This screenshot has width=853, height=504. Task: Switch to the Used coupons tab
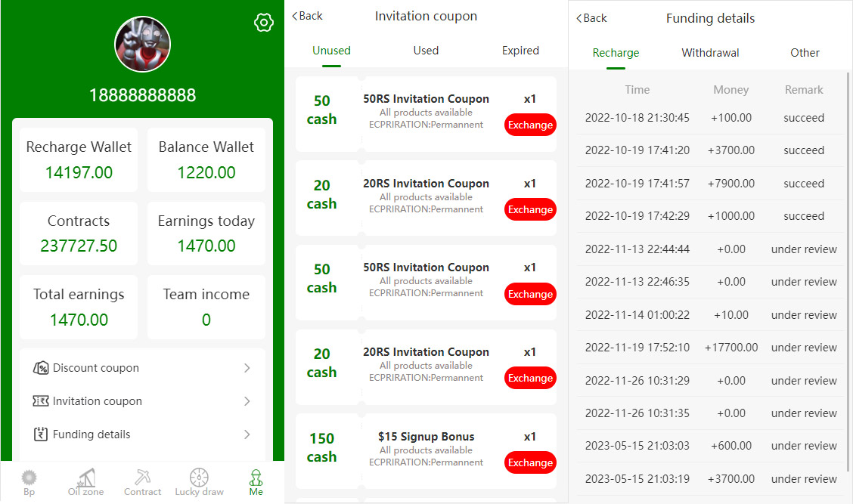(426, 51)
